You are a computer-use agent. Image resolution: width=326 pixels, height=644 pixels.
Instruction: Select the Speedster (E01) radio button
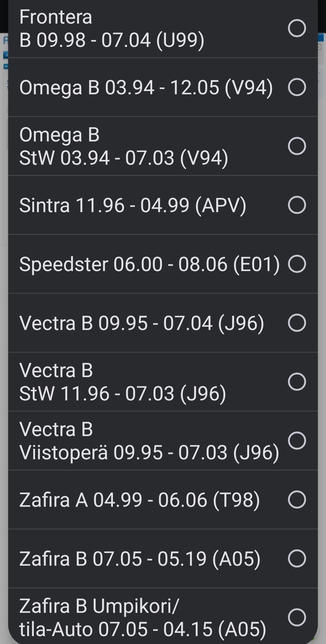[x=297, y=264]
